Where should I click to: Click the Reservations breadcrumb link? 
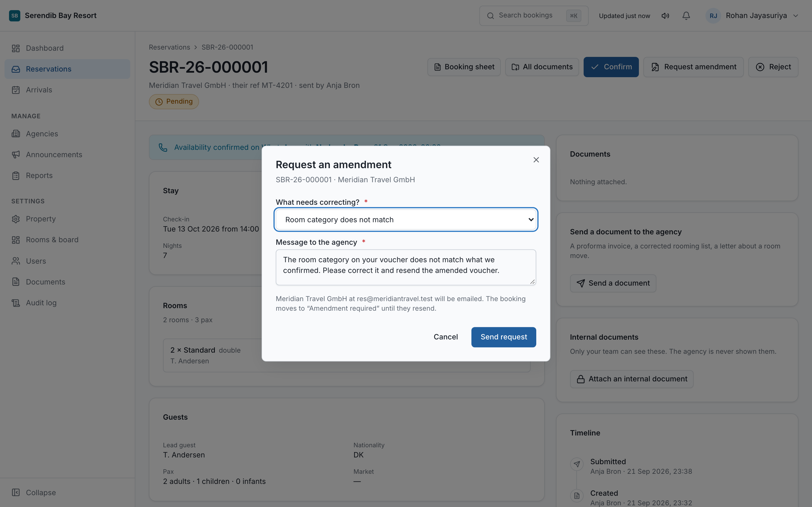169,47
